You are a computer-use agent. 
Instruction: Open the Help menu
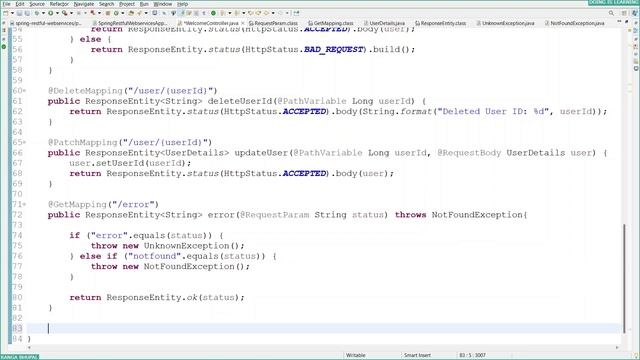pyautogui.click(x=182, y=4)
